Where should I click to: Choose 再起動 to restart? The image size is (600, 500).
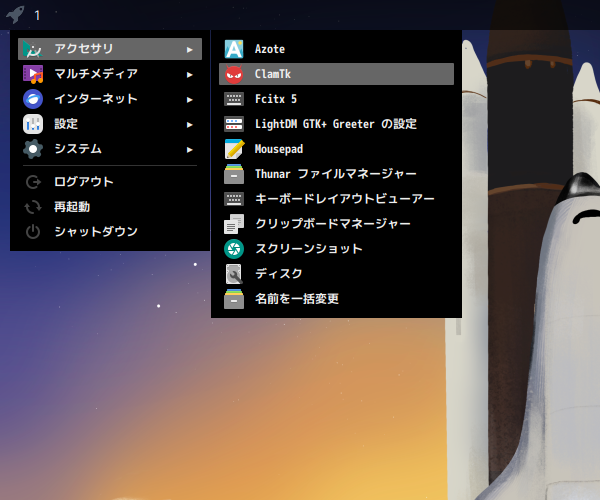pyautogui.click(x=110, y=207)
